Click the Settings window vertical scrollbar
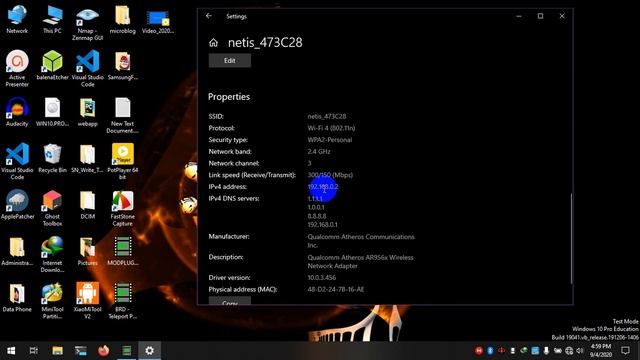640x360 pixels. (x=571, y=239)
